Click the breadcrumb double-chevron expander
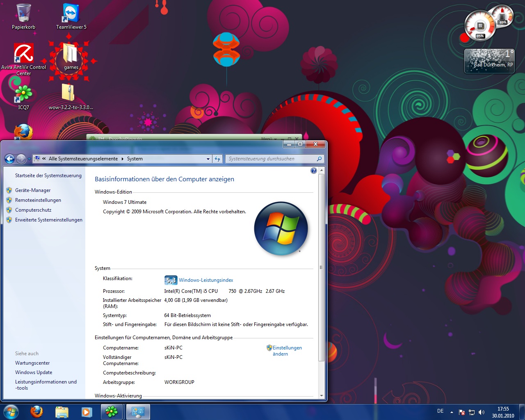This screenshot has height=420, width=525. click(x=44, y=159)
